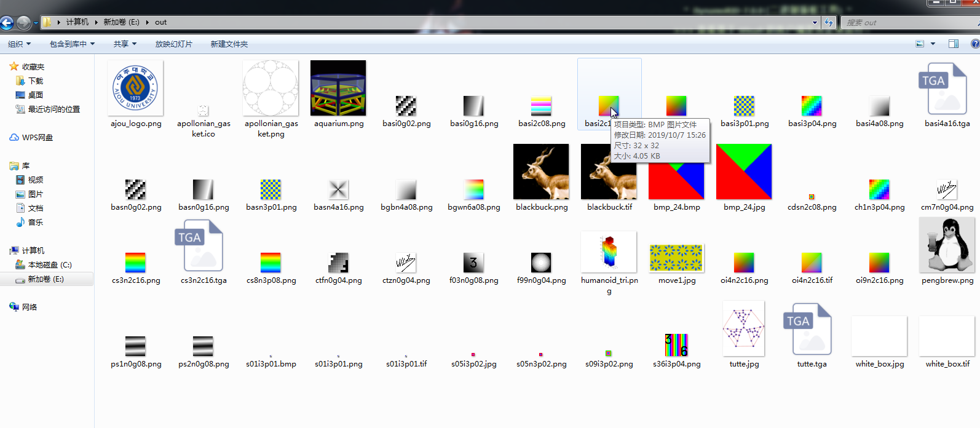Open WPS网盘 in the sidebar
The height and width of the screenshot is (428, 980).
click(x=31, y=138)
